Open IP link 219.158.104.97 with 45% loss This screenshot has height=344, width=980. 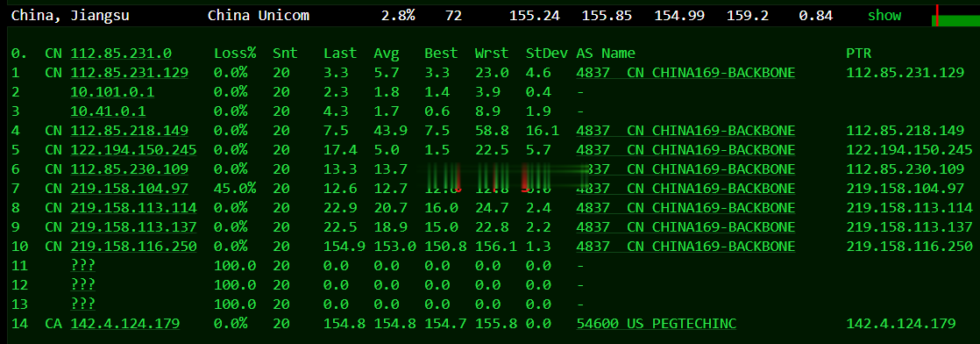pos(130,189)
